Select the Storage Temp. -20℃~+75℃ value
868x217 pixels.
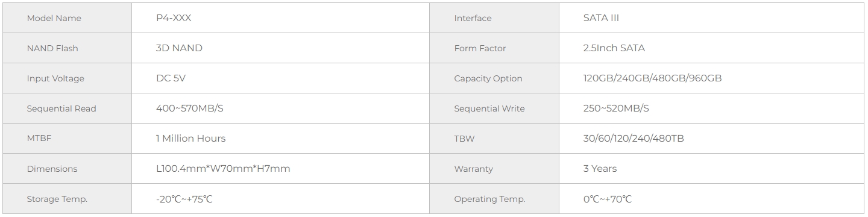pyautogui.click(x=184, y=199)
